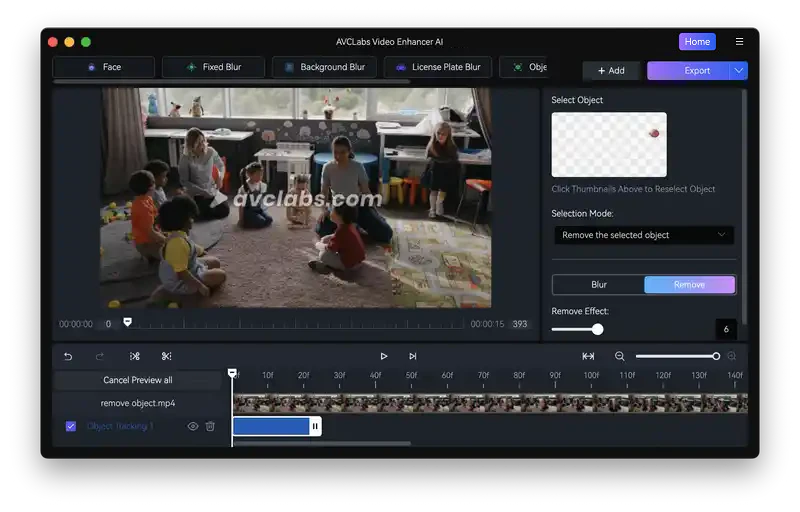Click the Remove Effect value field

726,329
